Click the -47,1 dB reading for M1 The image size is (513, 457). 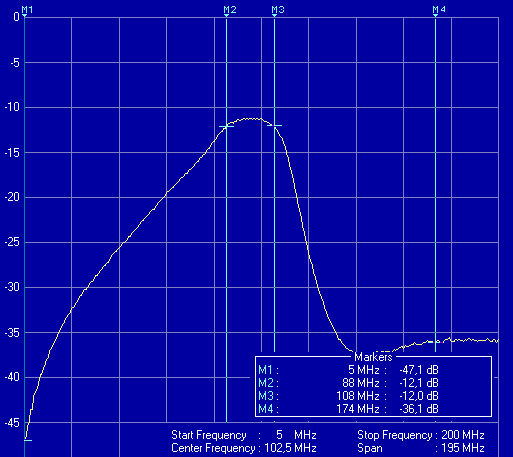point(419,370)
